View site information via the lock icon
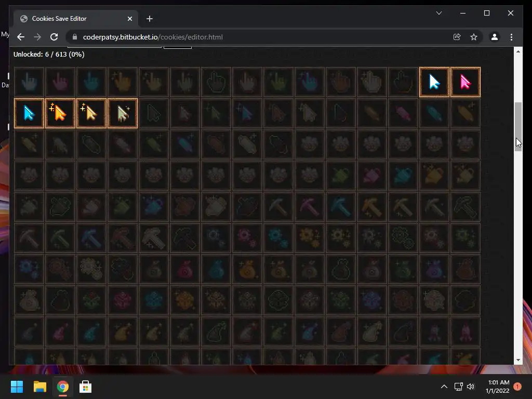The width and height of the screenshot is (532, 399). pos(75,37)
